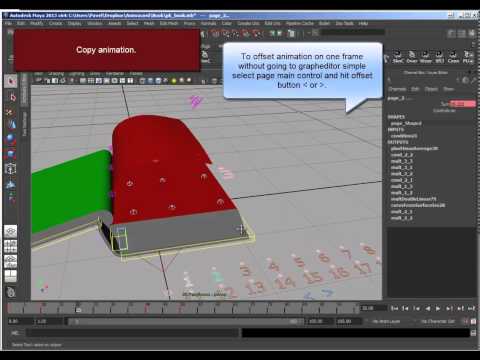The image size is (480, 360).
Task: Open animation preferences icon beside auto key
Action: pyautogui.click(x=473, y=321)
